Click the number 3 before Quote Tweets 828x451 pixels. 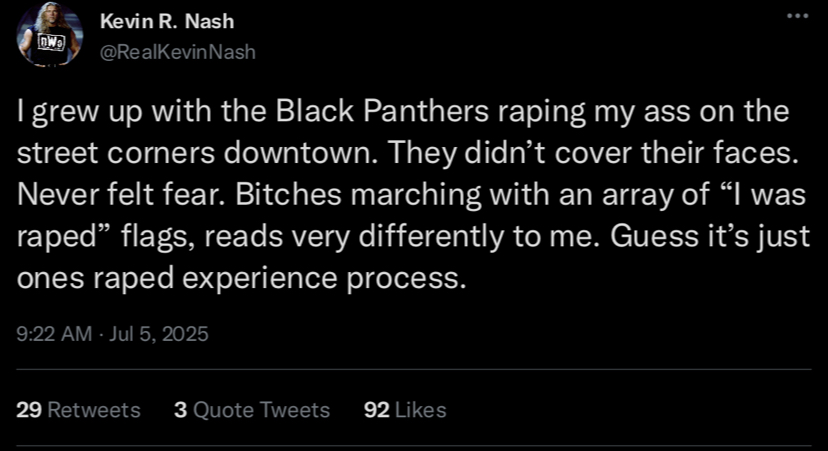click(x=180, y=410)
